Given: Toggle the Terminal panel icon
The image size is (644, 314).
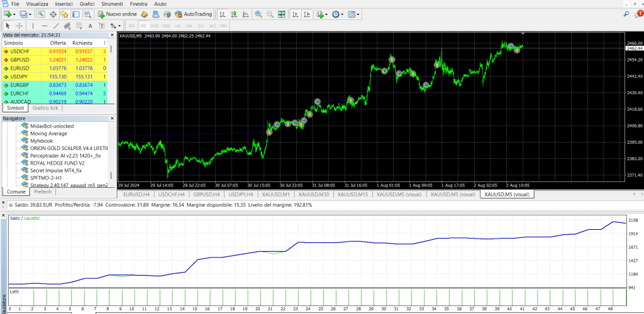Looking at the screenshot, I should tap(76, 14).
